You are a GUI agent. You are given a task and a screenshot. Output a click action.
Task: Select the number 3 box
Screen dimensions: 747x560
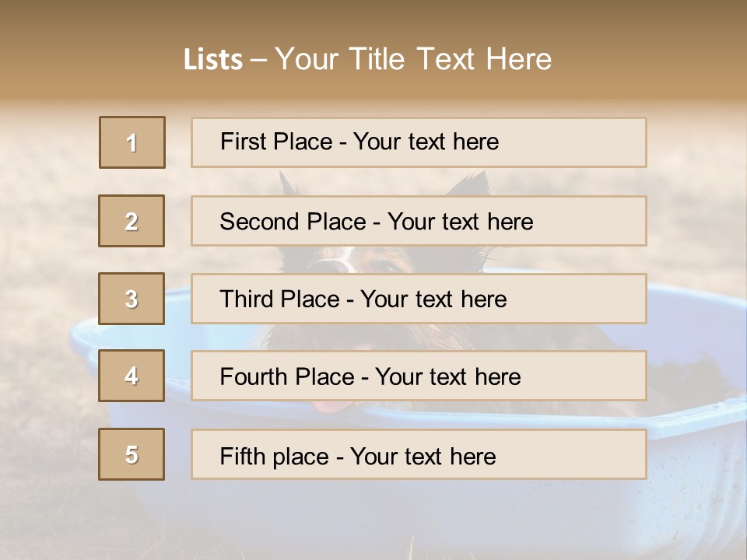pyautogui.click(x=132, y=299)
